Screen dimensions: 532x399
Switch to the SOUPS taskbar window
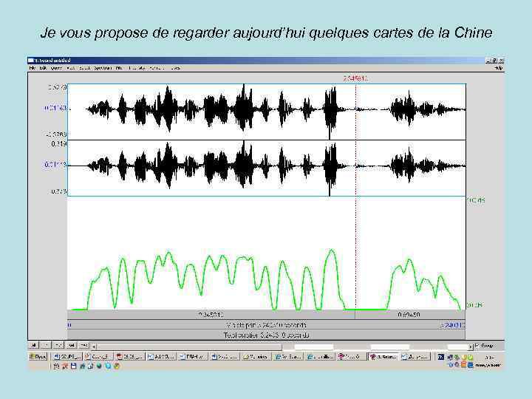(67, 357)
